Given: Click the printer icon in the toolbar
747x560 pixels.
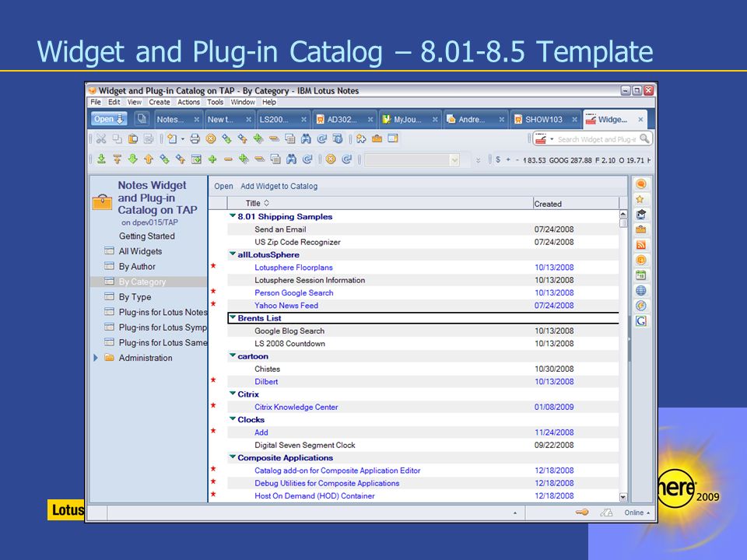Looking at the screenshot, I should pos(195,138).
